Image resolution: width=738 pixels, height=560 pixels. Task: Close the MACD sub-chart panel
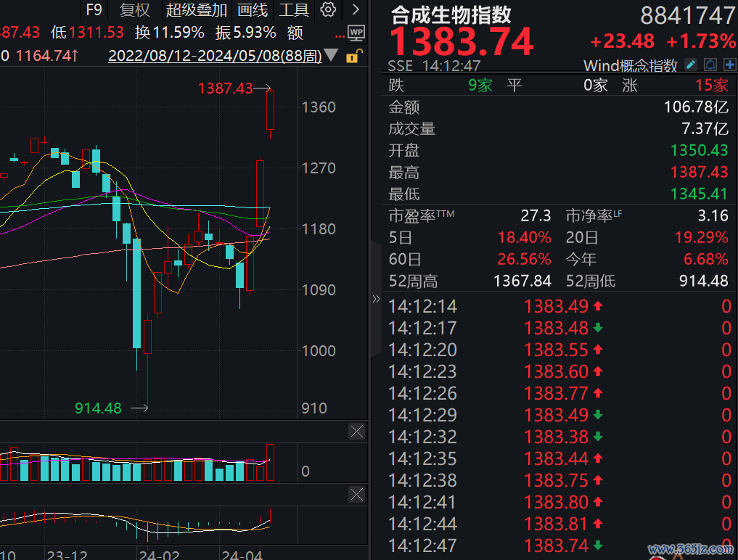357,494
